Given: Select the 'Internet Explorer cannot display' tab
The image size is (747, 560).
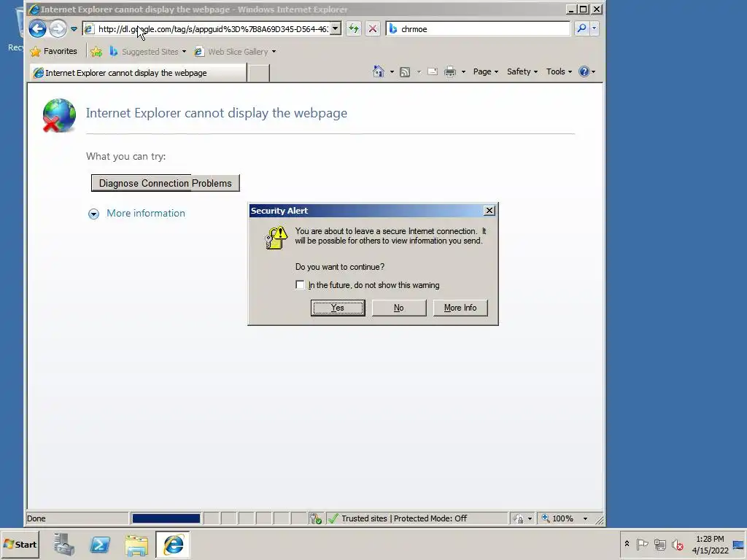Looking at the screenshot, I should coord(138,73).
